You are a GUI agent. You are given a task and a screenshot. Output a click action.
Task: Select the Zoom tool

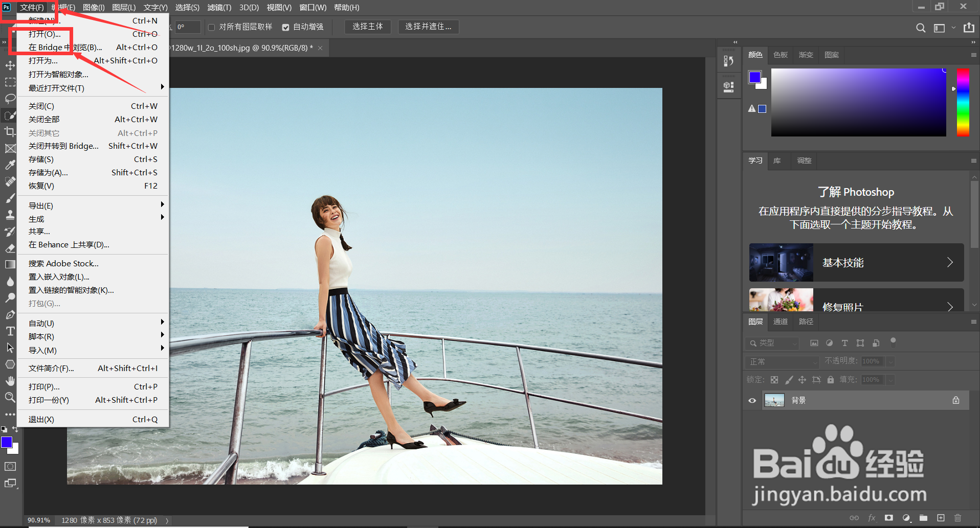click(10, 398)
